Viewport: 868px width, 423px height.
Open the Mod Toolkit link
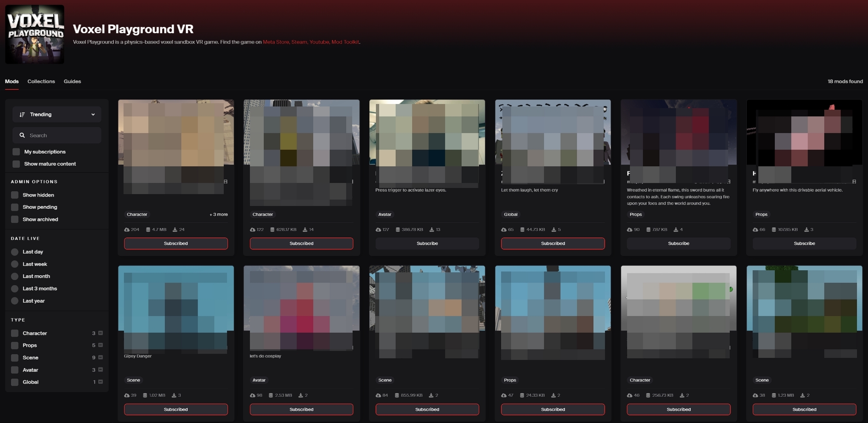coord(345,42)
